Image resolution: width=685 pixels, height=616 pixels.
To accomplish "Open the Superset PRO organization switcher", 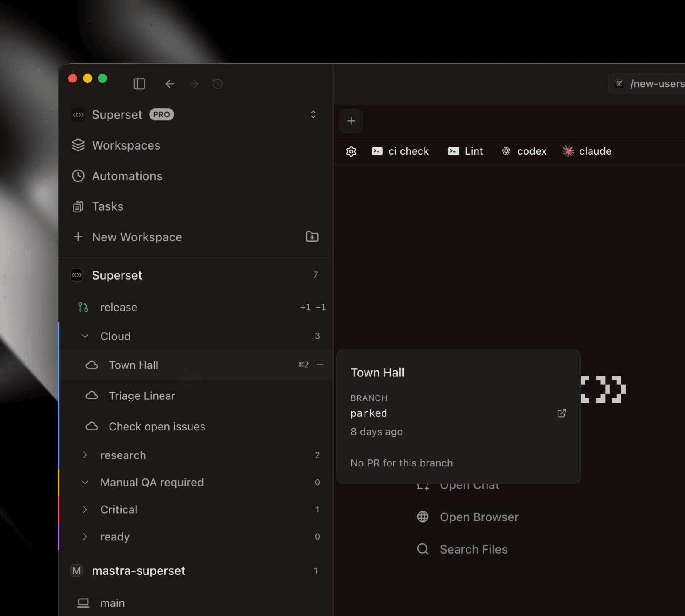I will [195, 115].
